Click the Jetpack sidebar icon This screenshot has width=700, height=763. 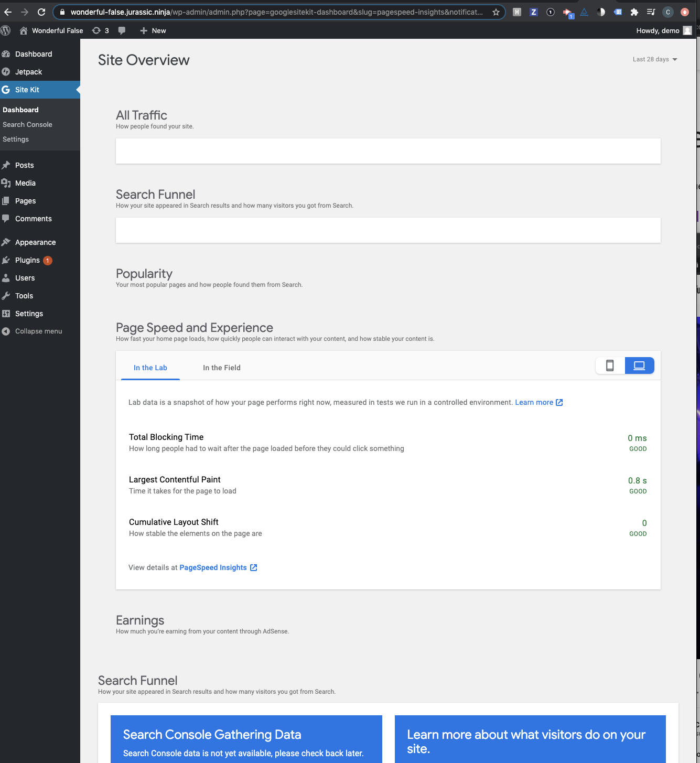6,71
